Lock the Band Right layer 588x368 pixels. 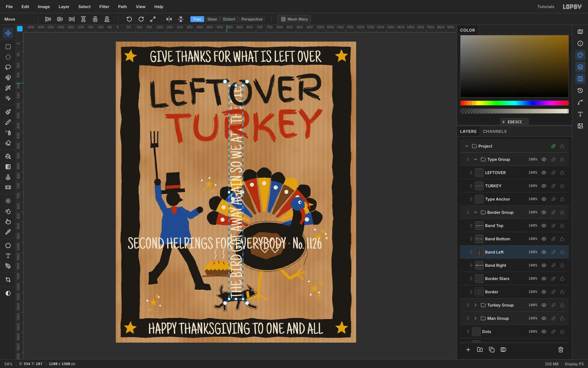(562, 265)
